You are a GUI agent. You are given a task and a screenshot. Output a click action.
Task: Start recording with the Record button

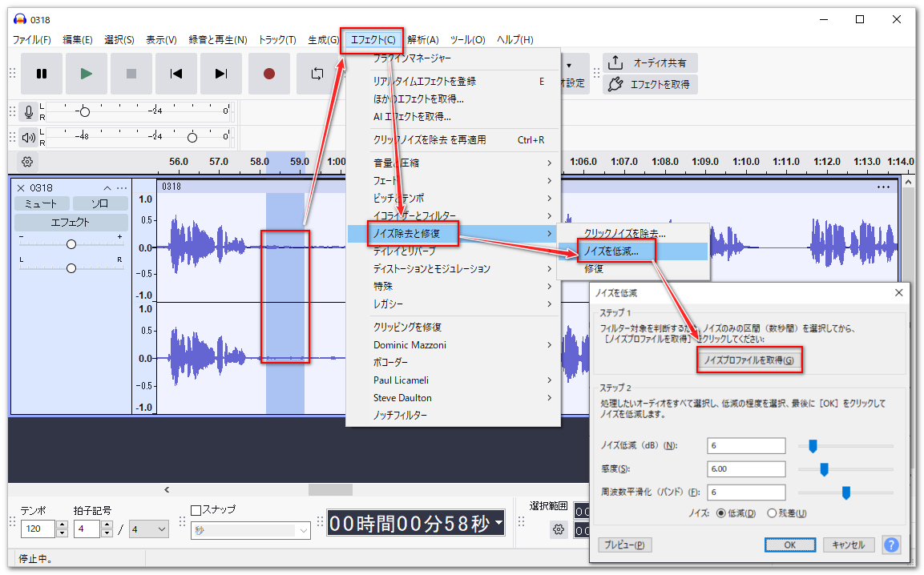(268, 74)
